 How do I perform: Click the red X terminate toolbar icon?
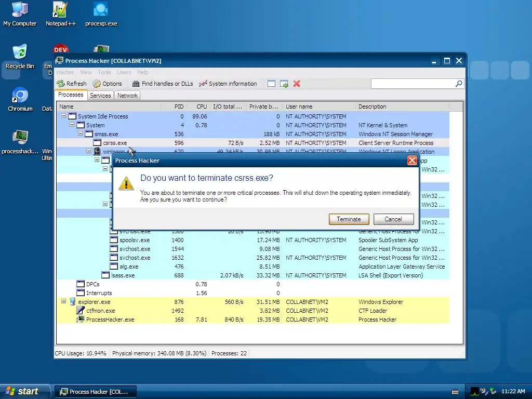pyautogui.click(x=297, y=84)
